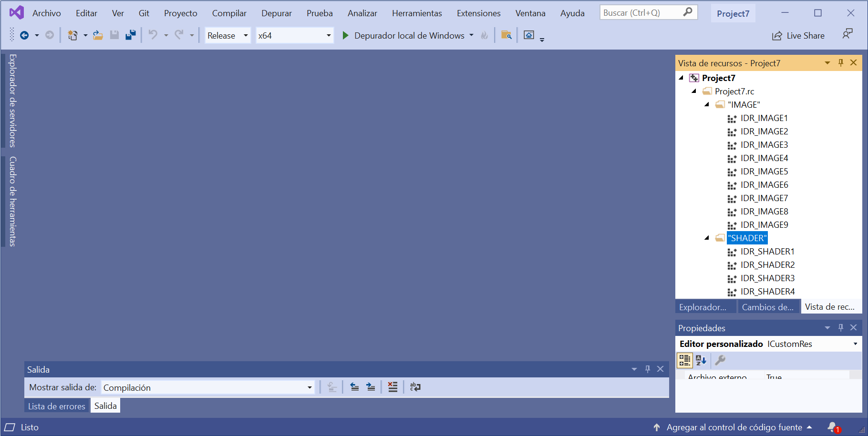This screenshot has width=868, height=436.
Task: Switch to Lista de errores tab
Action: click(56, 406)
